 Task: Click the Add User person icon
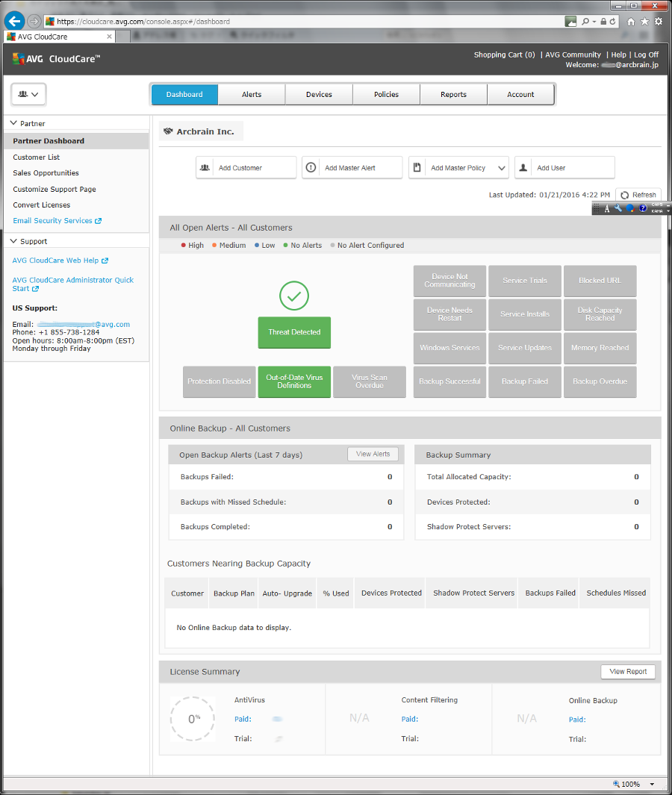pos(523,167)
